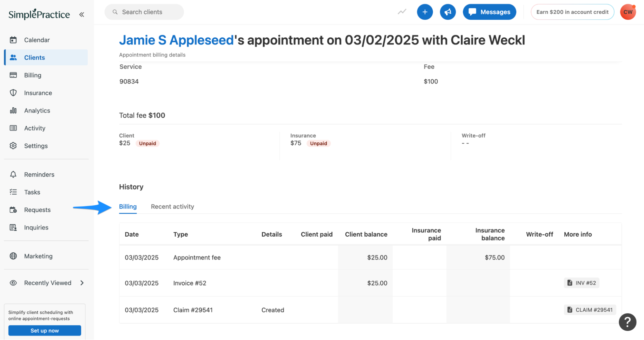Click the Appointment fee row text
Screen dimensions: 644x340
197,257
